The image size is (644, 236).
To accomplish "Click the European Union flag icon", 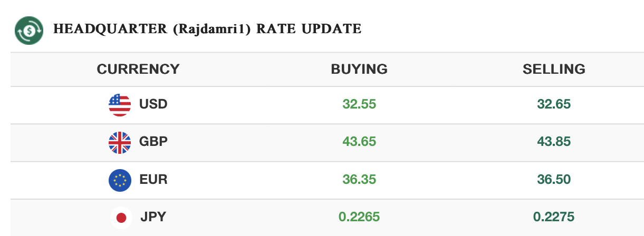I will tap(120, 180).
